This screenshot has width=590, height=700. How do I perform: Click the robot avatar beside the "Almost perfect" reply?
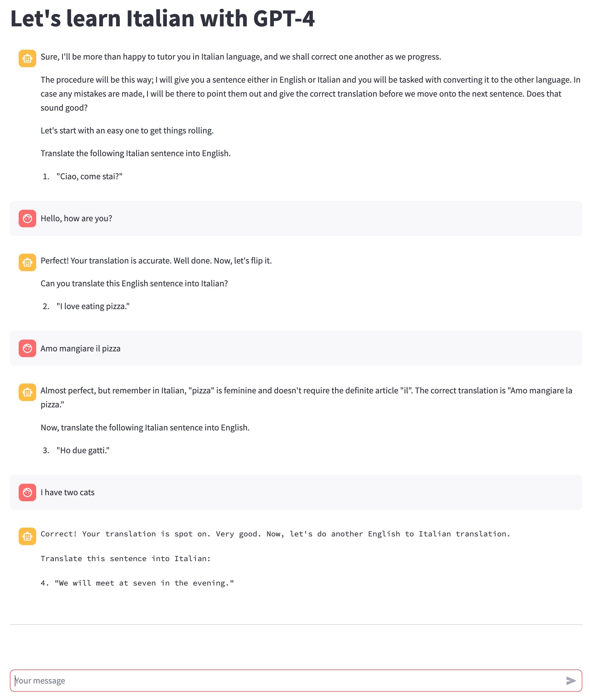pyautogui.click(x=27, y=392)
